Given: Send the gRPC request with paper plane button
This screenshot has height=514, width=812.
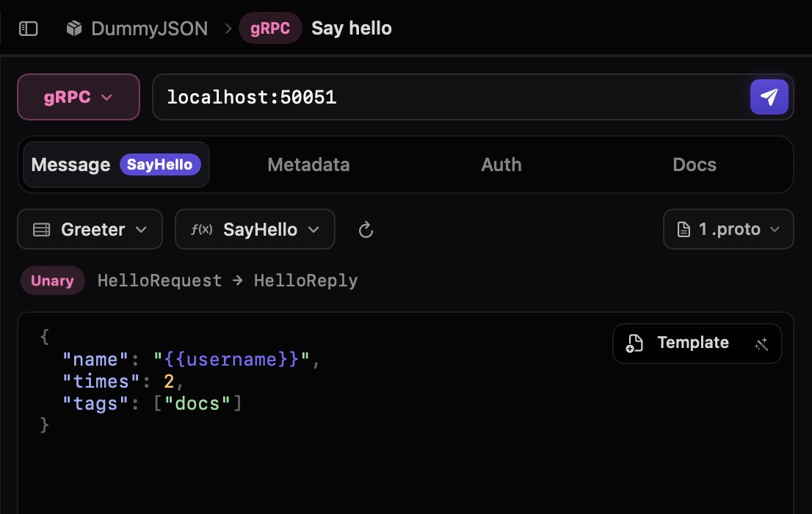Looking at the screenshot, I should pos(769,97).
